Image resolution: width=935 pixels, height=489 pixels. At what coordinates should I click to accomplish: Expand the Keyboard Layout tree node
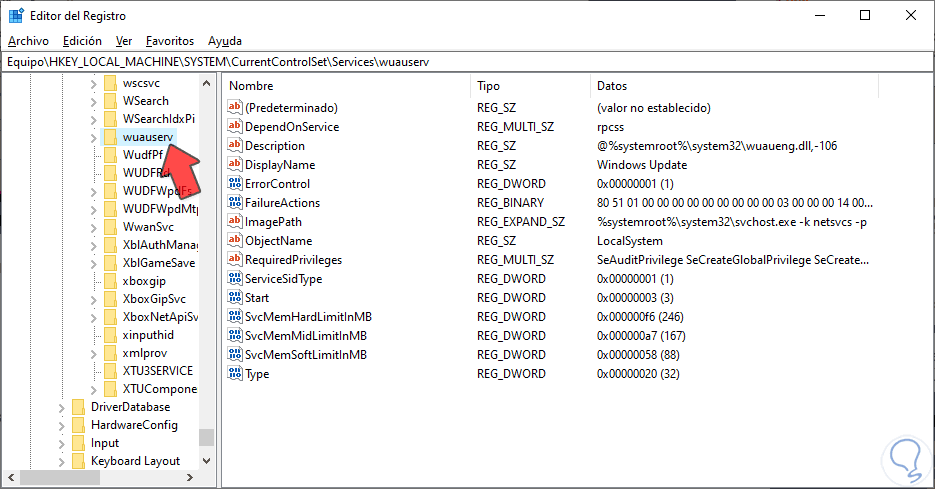tap(62, 461)
